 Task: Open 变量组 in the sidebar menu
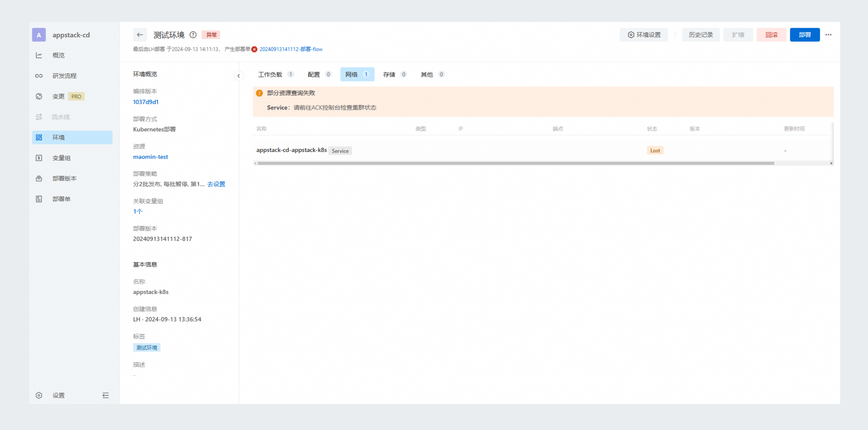(x=61, y=158)
